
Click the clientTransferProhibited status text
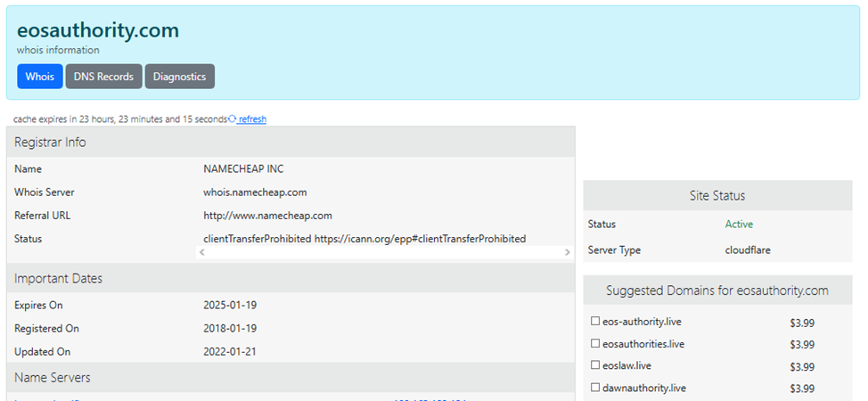point(364,239)
